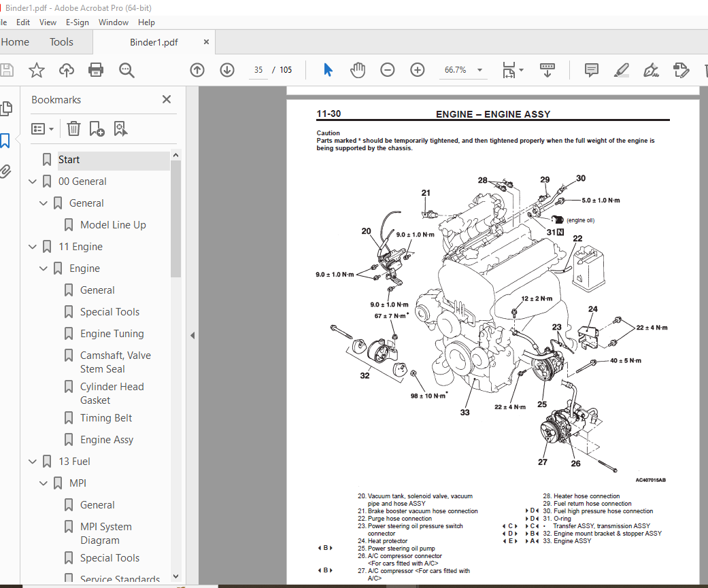Open the E-Sign menu
The width and height of the screenshot is (708, 588).
click(77, 22)
